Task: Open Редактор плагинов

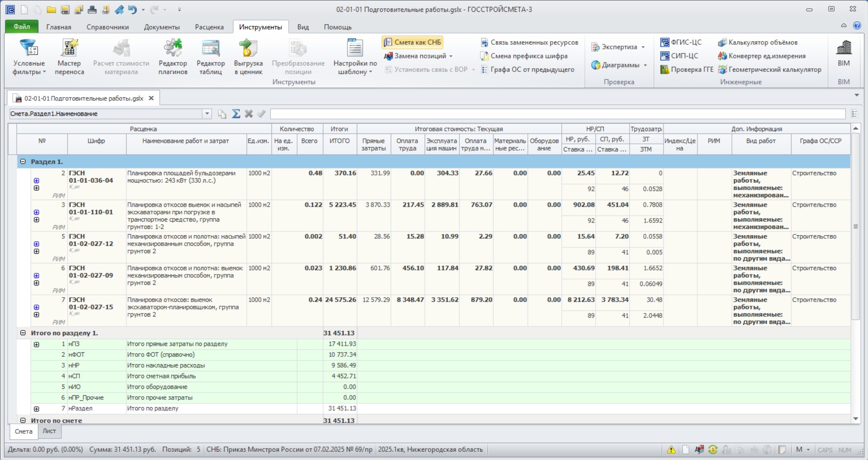Action: pos(173,57)
